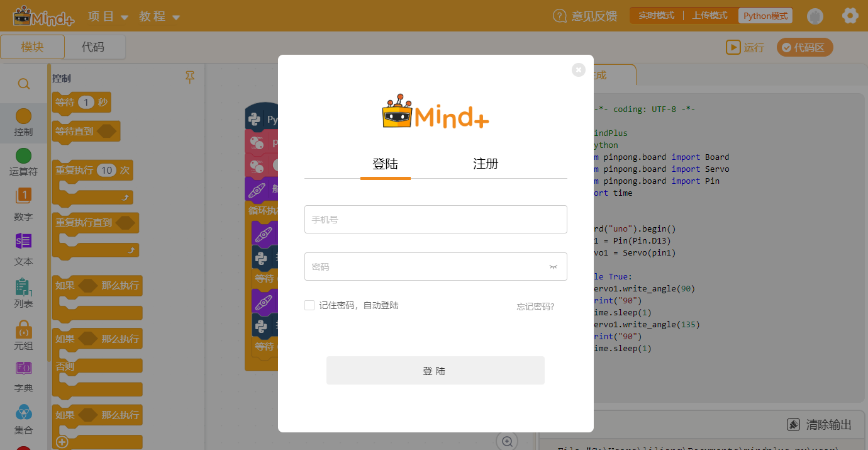
Task: Open the 忘记密码? link
Action: (536, 307)
